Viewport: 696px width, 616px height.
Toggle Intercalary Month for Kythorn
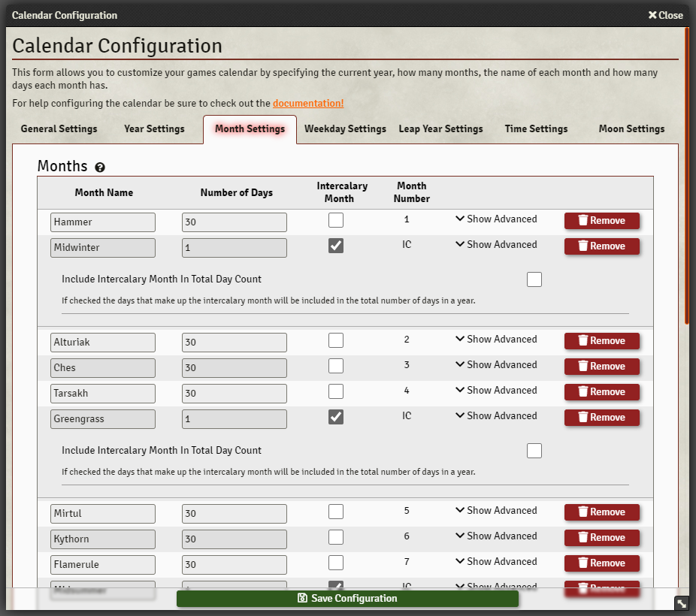click(335, 537)
